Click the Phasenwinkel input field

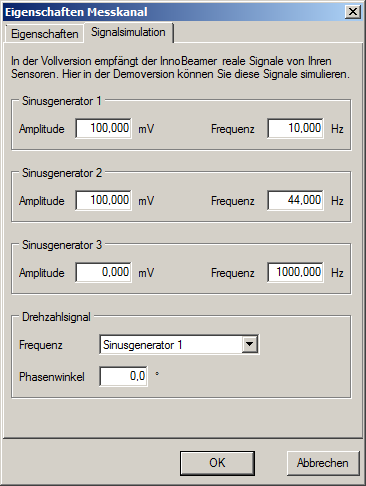(x=124, y=376)
